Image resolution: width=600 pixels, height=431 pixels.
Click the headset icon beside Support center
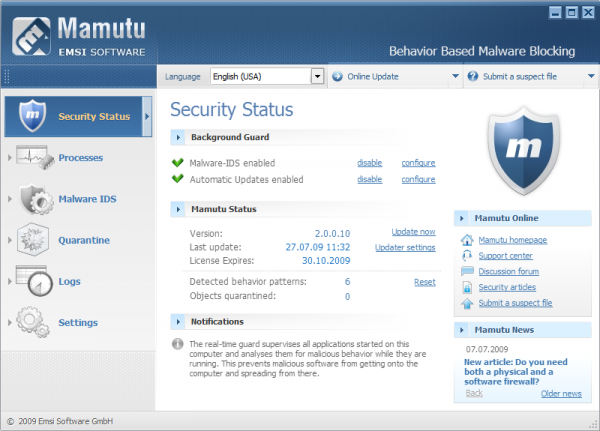(x=467, y=256)
